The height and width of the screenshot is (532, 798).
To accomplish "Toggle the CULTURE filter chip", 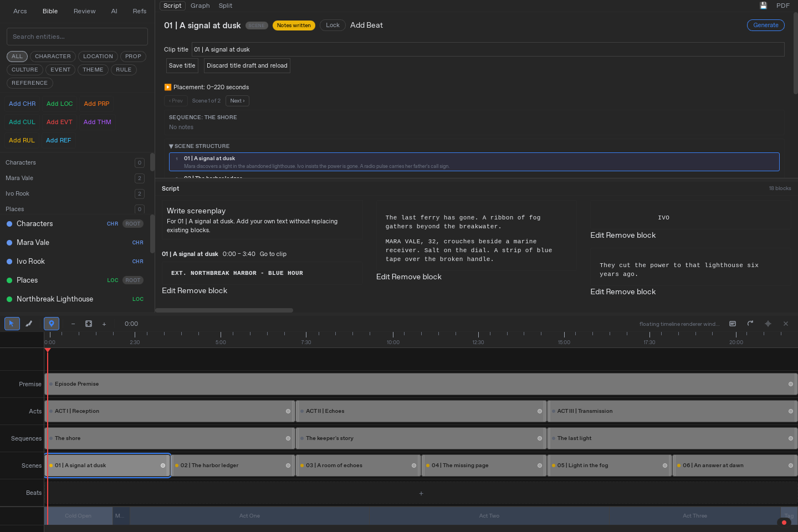I will coord(25,70).
